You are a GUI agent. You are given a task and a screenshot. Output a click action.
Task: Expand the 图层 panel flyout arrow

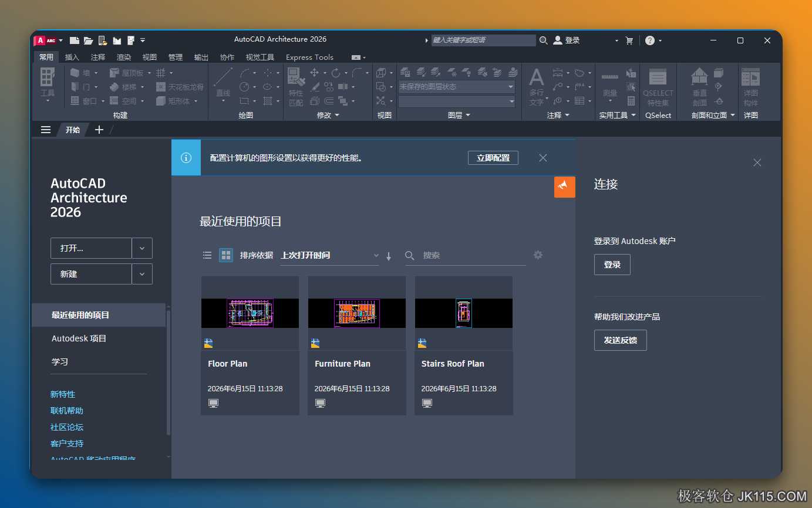tap(468, 116)
